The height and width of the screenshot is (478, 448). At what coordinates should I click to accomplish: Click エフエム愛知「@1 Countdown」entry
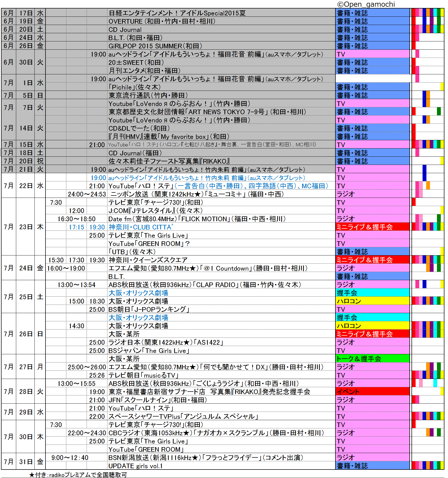(x=208, y=268)
